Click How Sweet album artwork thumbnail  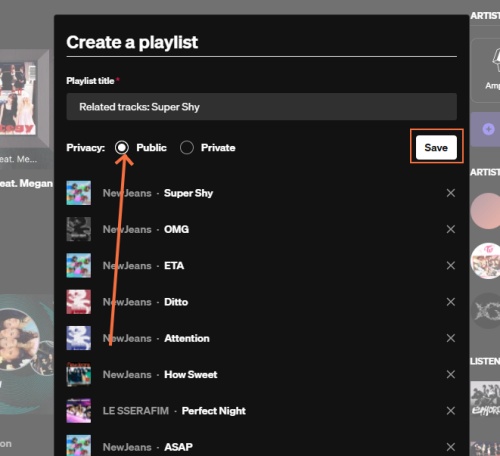(x=78, y=375)
